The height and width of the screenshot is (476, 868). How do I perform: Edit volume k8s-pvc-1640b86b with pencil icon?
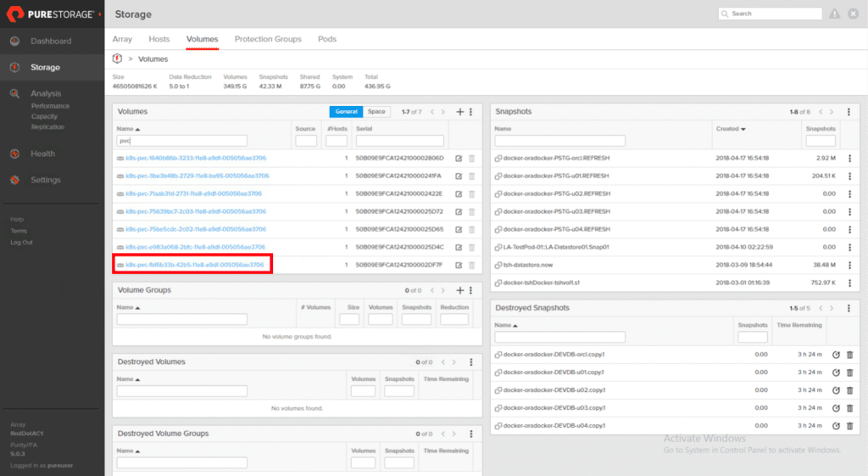click(x=459, y=159)
